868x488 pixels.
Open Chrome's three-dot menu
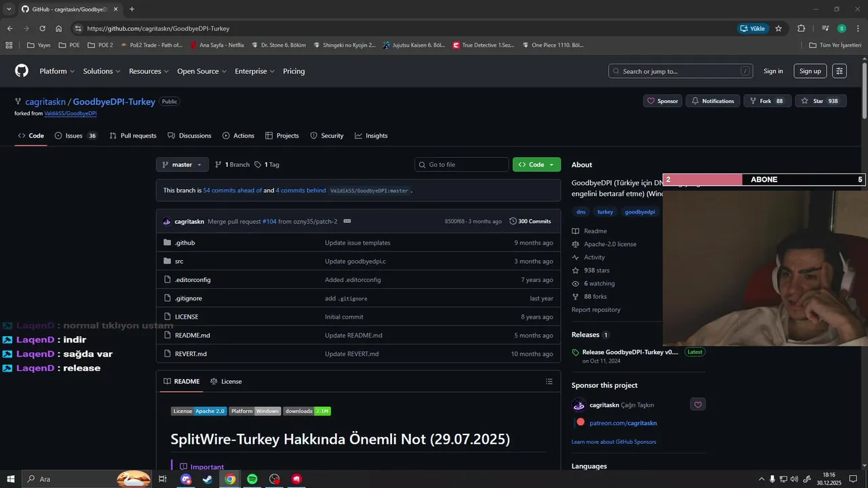pyautogui.click(x=857, y=28)
